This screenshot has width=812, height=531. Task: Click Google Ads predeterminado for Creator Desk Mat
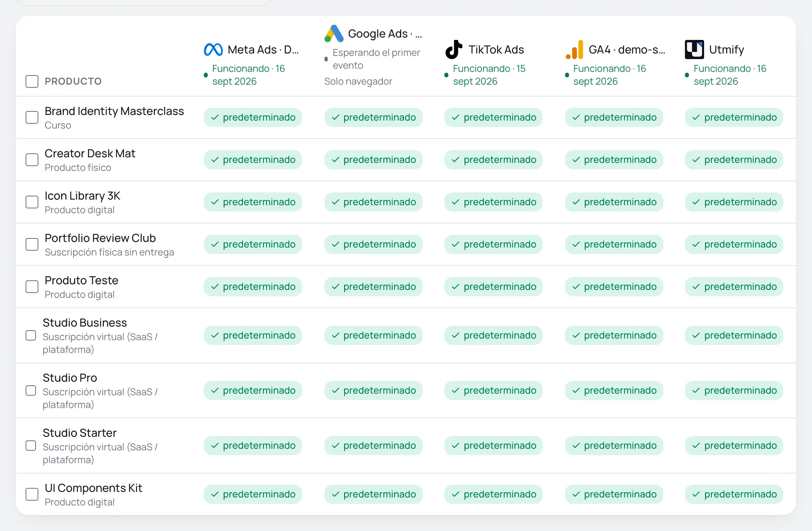pyautogui.click(x=374, y=160)
